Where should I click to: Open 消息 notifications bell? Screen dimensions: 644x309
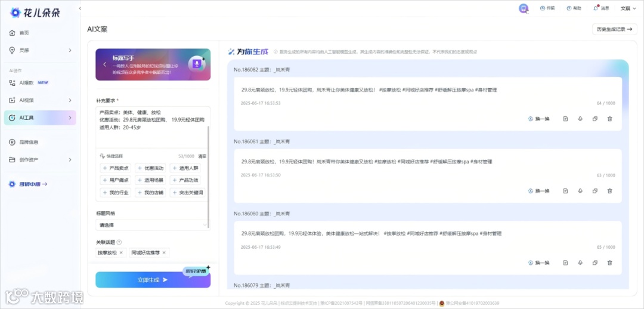click(601, 8)
